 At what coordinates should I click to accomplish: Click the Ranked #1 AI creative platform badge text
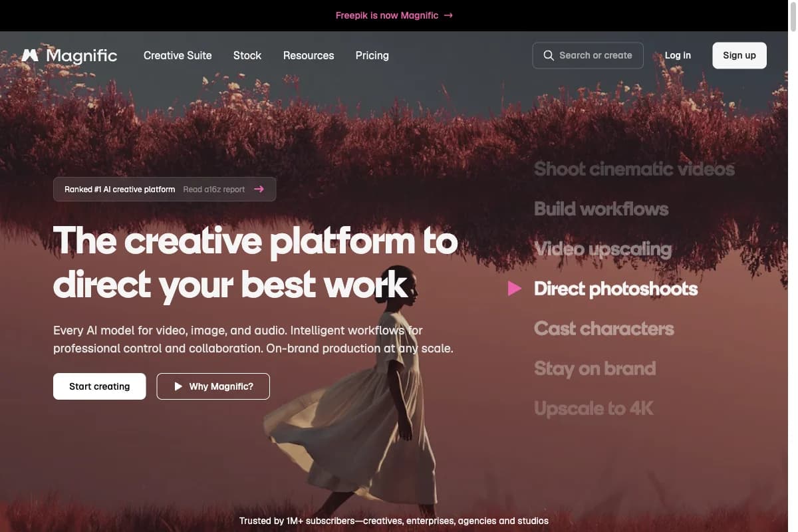pos(120,189)
